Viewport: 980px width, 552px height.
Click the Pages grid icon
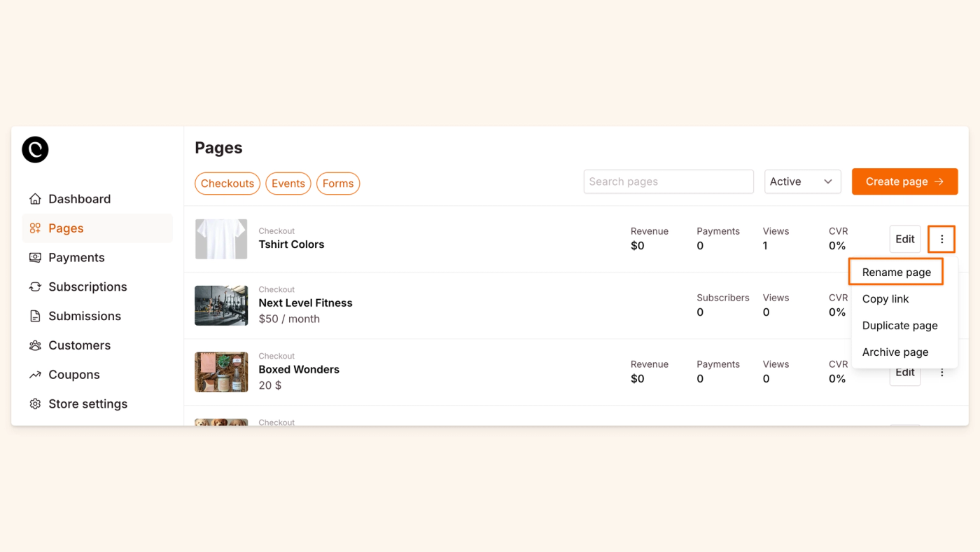(x=35, y=228)
